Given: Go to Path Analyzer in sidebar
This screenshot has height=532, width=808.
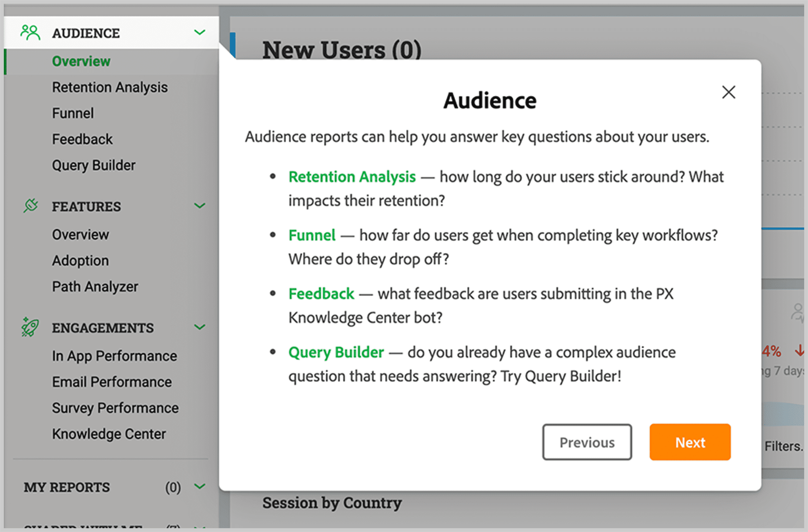Looking at the screenshot, I should tap(95, 287).
